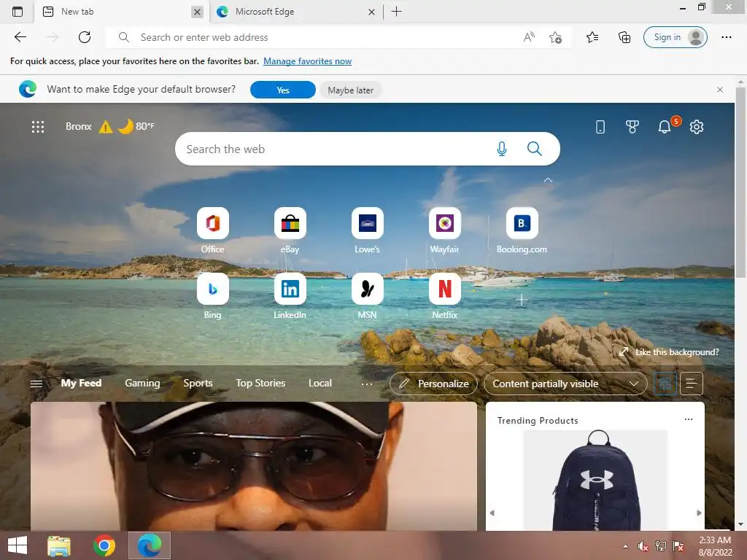Click Like this background? link
Viewport: 747px width, 560px height.
pyautogui.click(x=669, y=352)
